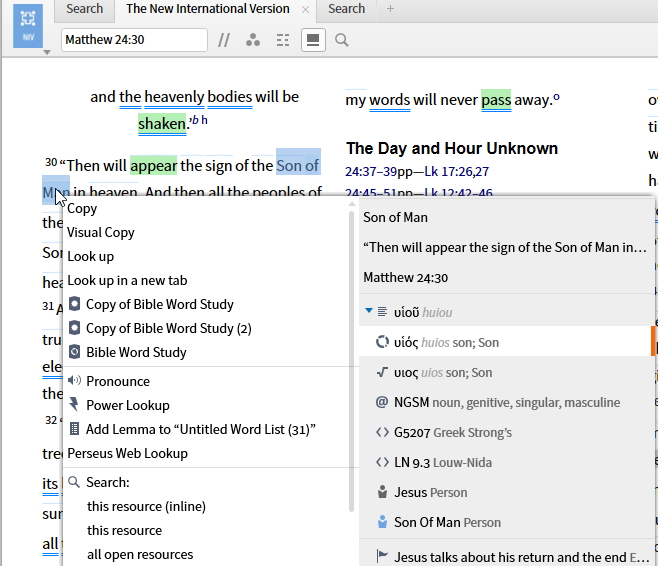Open the resource panel dropdown arrow
Image resolution: width=658 pixels, height=566 pixels.
coord(47,52)
